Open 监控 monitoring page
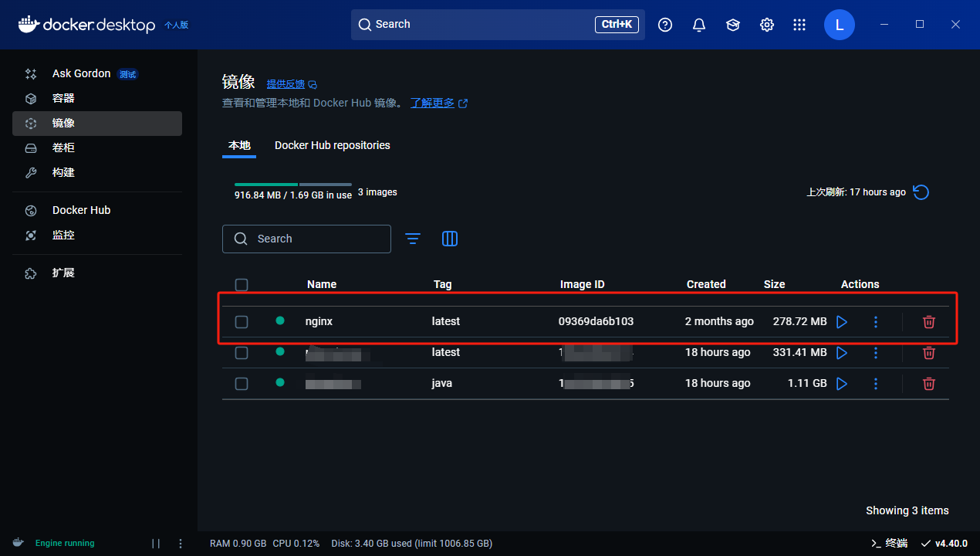The height and width of the screenshot is (556, 980). pos(97,235)
